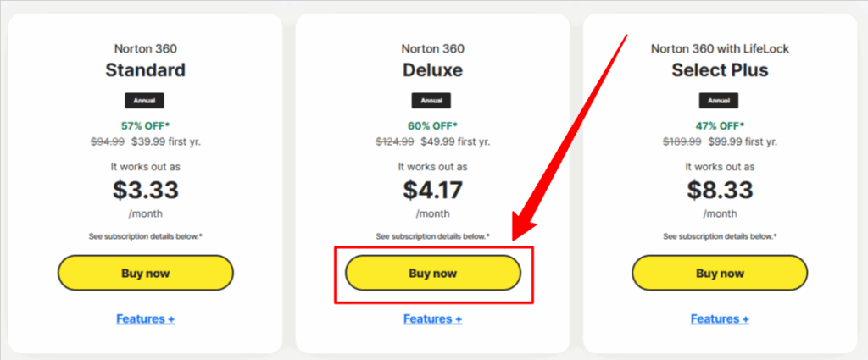Select the Annual badge on the Deluxe card
This screenshot has width=868, height=360.
click(x=432, y=100)
